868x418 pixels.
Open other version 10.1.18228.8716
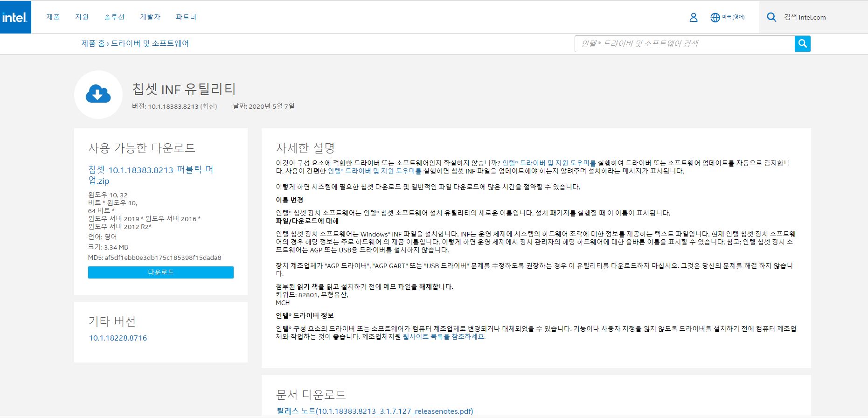click(x=118, y=338)
